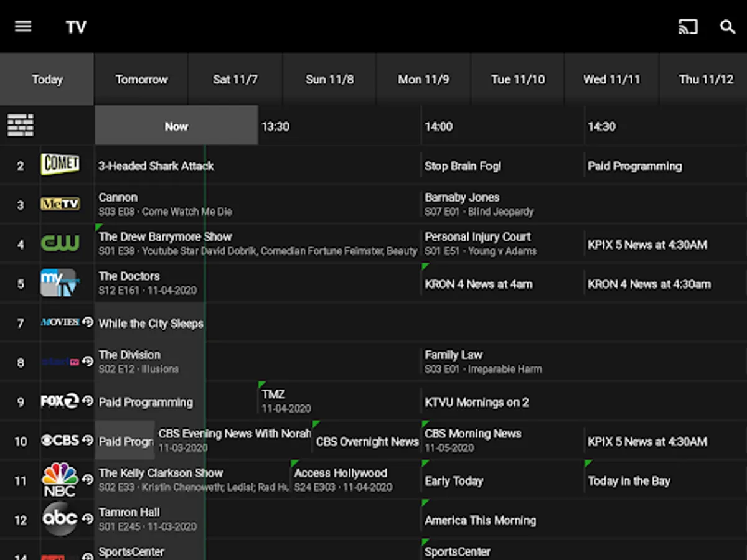Click the history icon beside Movies! logo

pos(87,322)
